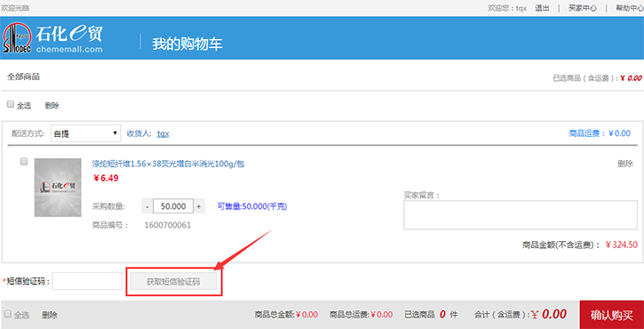Increase purchase quantity with plus button
Screen dimensions: 644x329
tap(199, 206)
